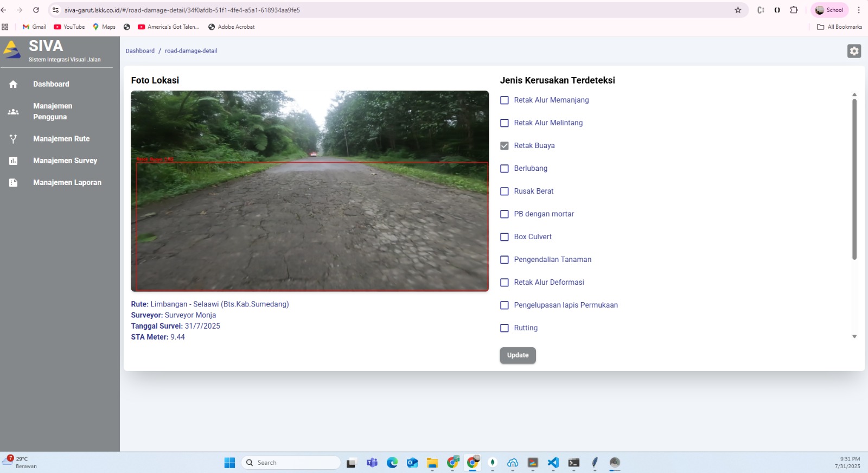The width and height of the screenshot is (868, 473).
Task: Open the YouTube bookmark
Action: 69,27
